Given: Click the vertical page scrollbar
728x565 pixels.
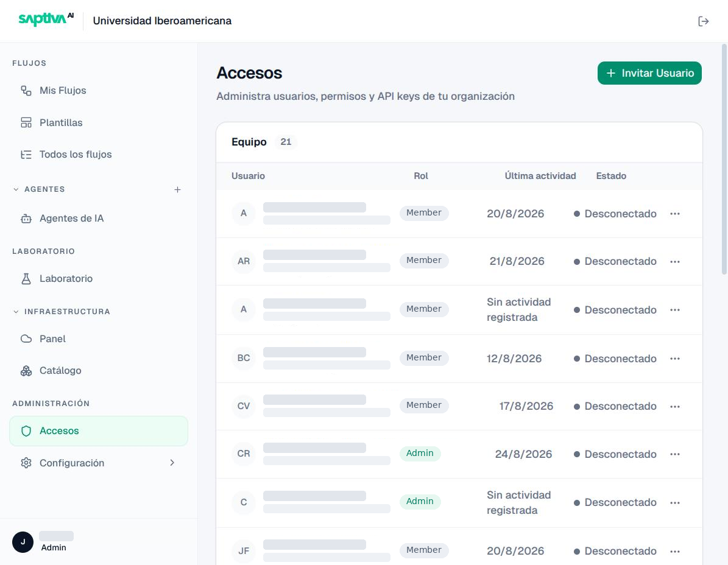Looking at the screenshot, I should (724, 159).
